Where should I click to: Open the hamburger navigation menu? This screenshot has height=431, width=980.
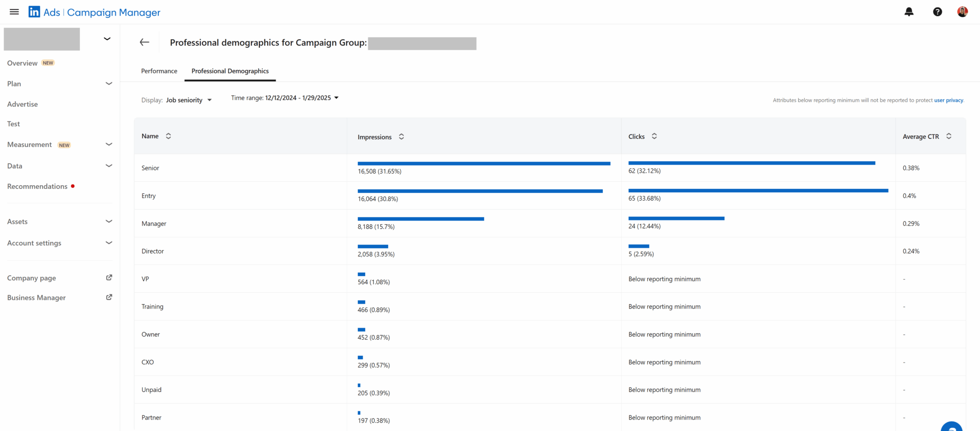14,12
